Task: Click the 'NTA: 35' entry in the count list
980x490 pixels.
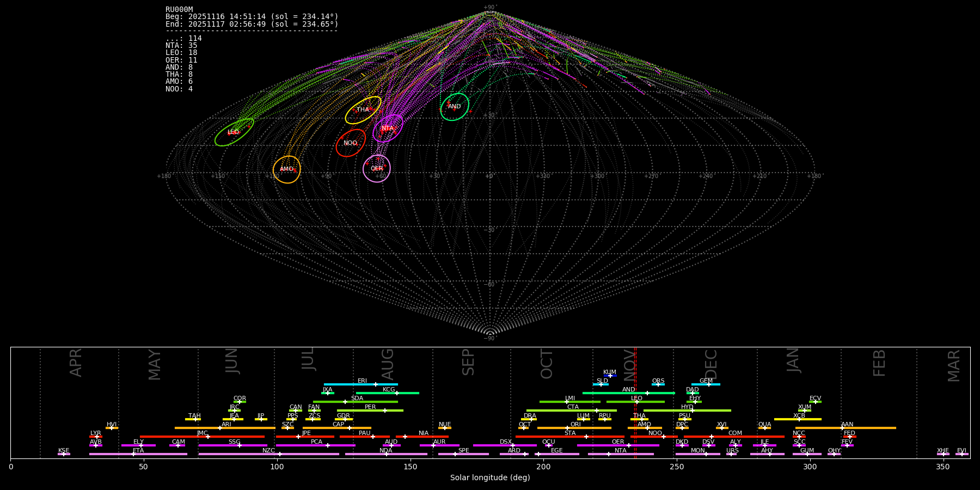Action: coord(181,46)
